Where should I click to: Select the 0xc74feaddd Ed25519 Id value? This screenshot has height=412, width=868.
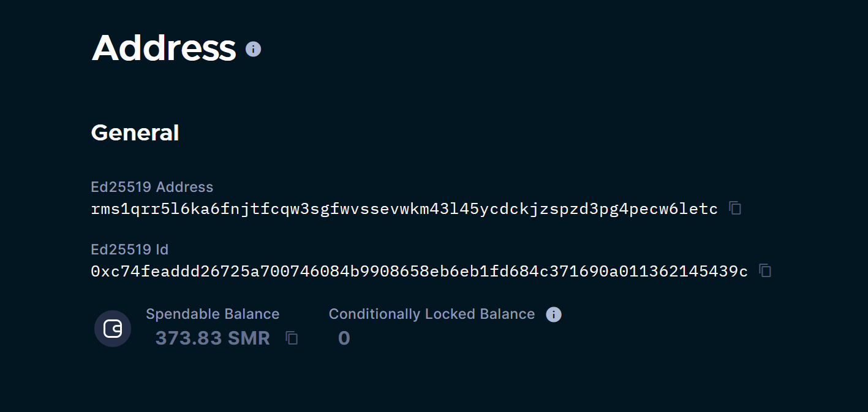(419, 271)
